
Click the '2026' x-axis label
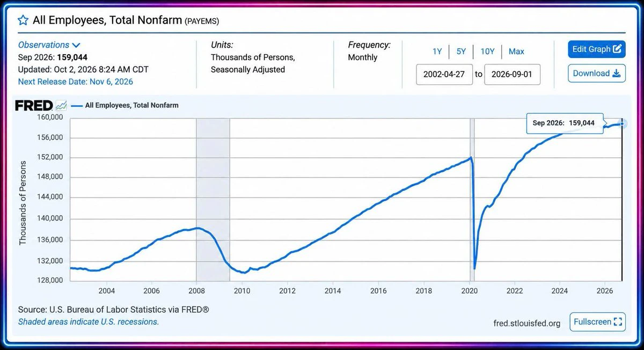[x=605, y=290]
